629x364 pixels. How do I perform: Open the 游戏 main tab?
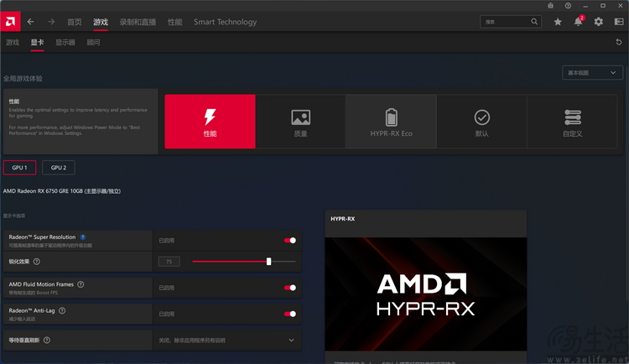[x=101, y=22]
